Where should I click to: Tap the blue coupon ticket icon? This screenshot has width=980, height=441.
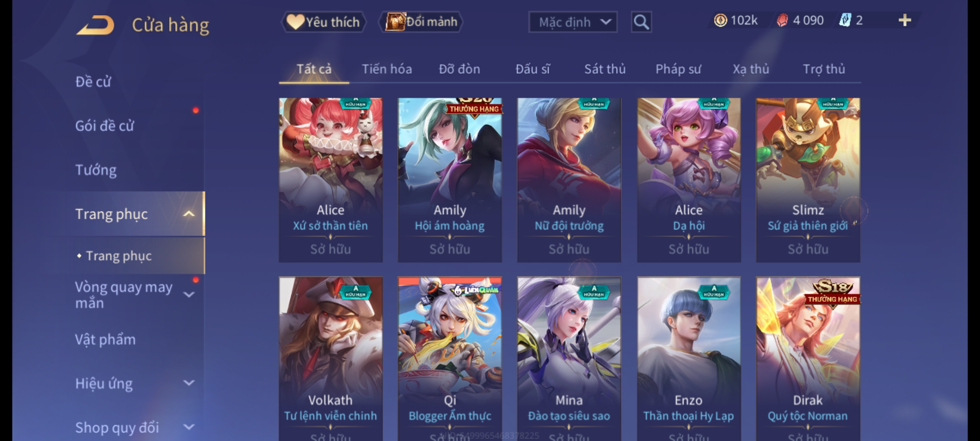coord(844,20)
